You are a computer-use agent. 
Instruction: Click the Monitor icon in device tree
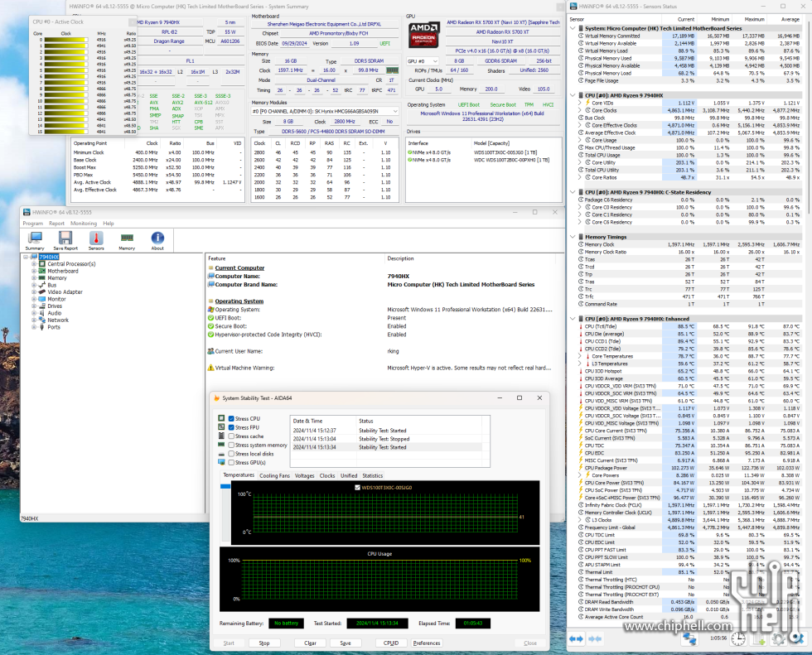42,299
